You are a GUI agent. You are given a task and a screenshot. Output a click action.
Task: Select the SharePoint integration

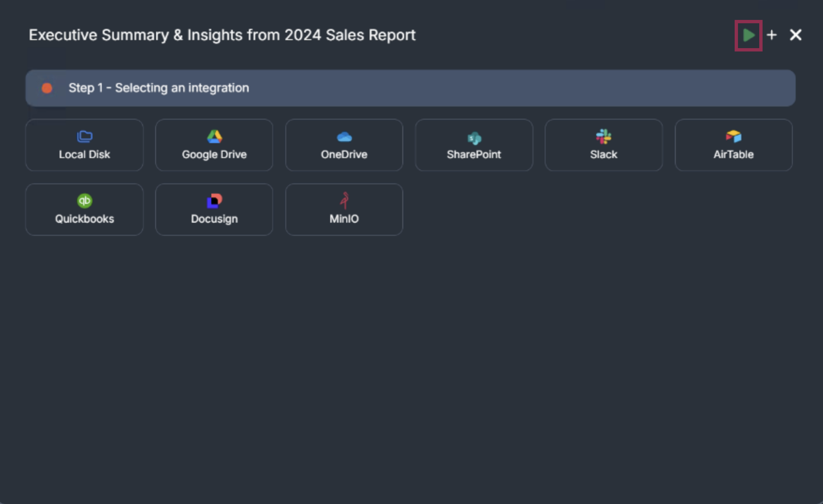474,145
